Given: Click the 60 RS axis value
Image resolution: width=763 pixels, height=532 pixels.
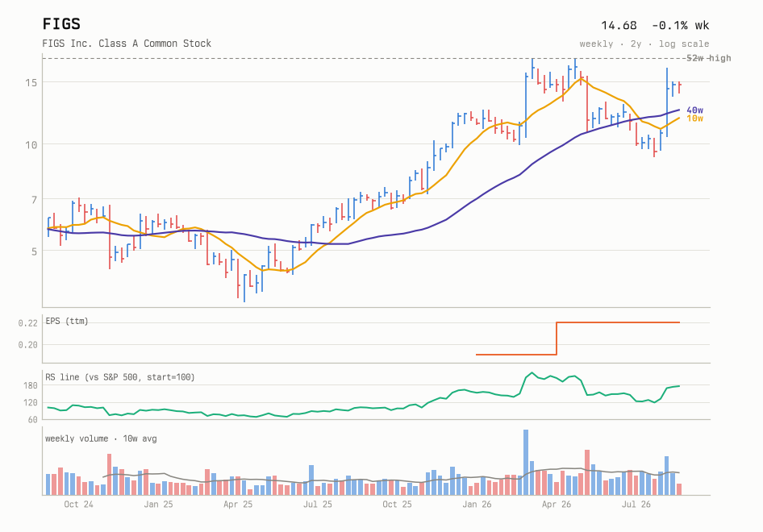Looking at the screenshot, I should click(32, 420).
